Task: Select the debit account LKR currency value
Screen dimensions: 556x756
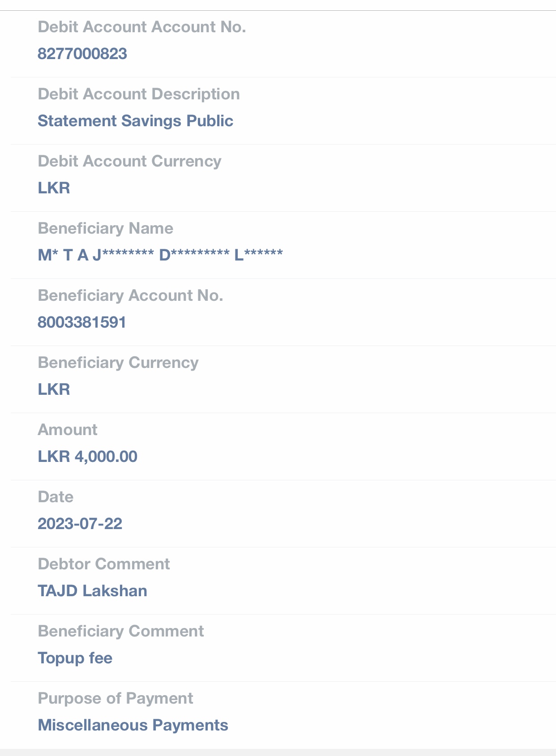Action: point(54,188)
